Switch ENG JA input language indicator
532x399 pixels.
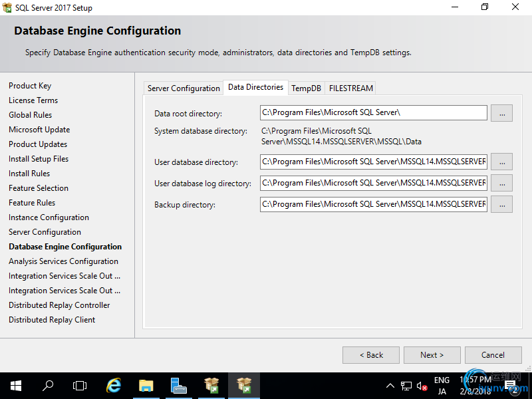coord(442,386)
